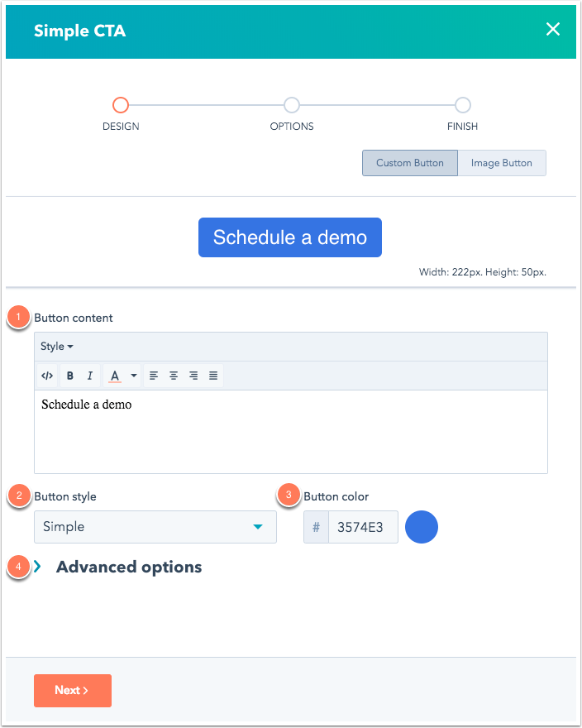Click the Schedule a demo preview button
Screen dimensions: 582x728
pyautogui.click(x=289, y=237)
